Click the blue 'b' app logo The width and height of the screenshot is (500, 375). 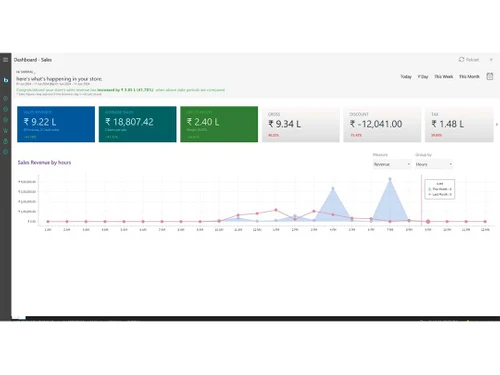coord(6,80)
